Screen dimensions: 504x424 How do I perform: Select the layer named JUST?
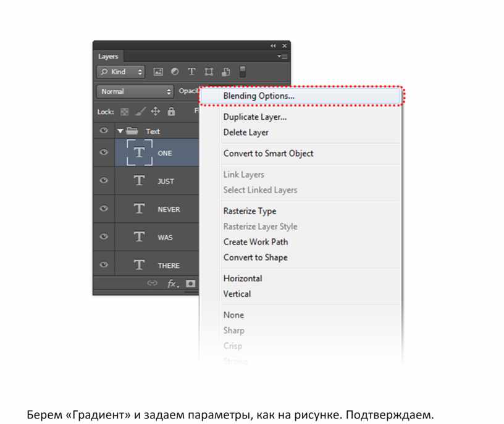pos(166,181)
